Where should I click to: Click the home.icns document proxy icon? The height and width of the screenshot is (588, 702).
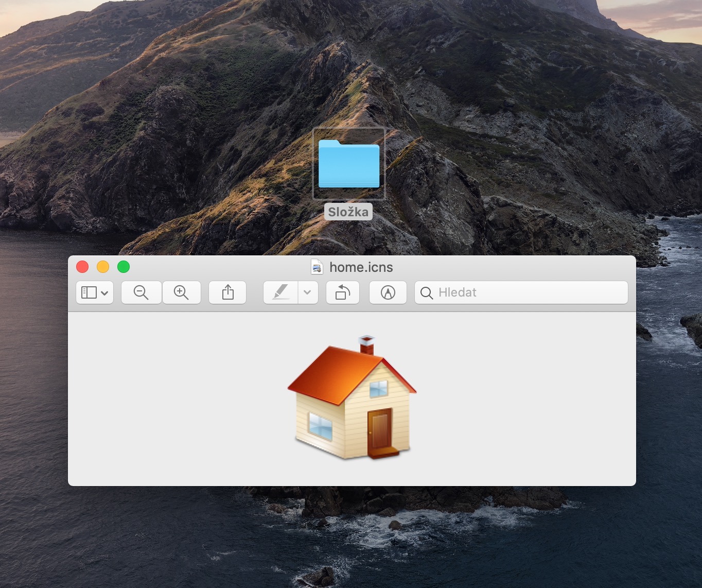(317, 267)
